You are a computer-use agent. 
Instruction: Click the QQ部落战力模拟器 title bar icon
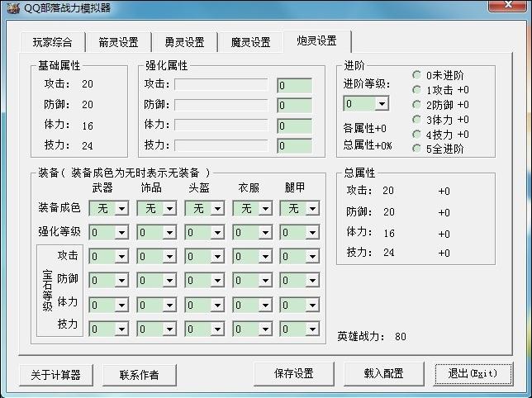11,8
